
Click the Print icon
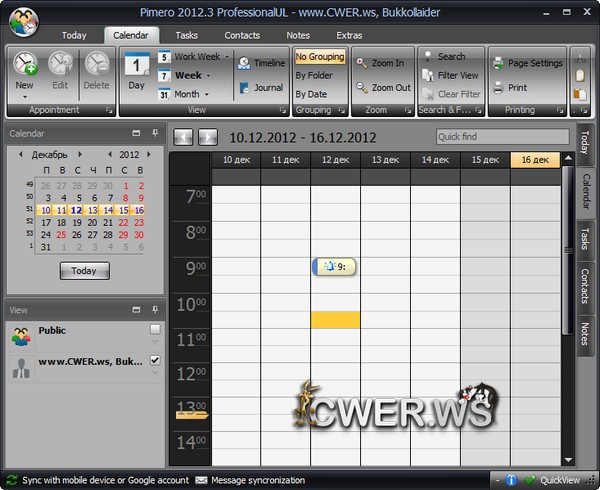(x=508, y=88)
